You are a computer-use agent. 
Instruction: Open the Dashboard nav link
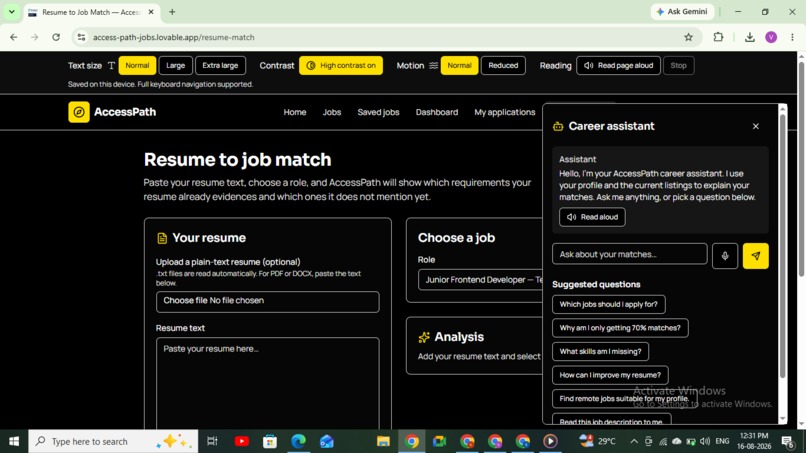tap(437, 112)
